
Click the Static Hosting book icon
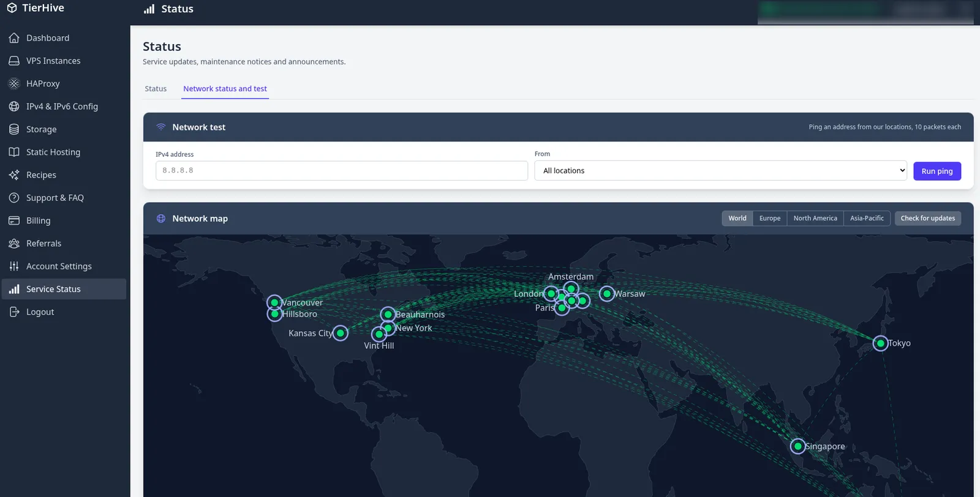click(14, 152)
